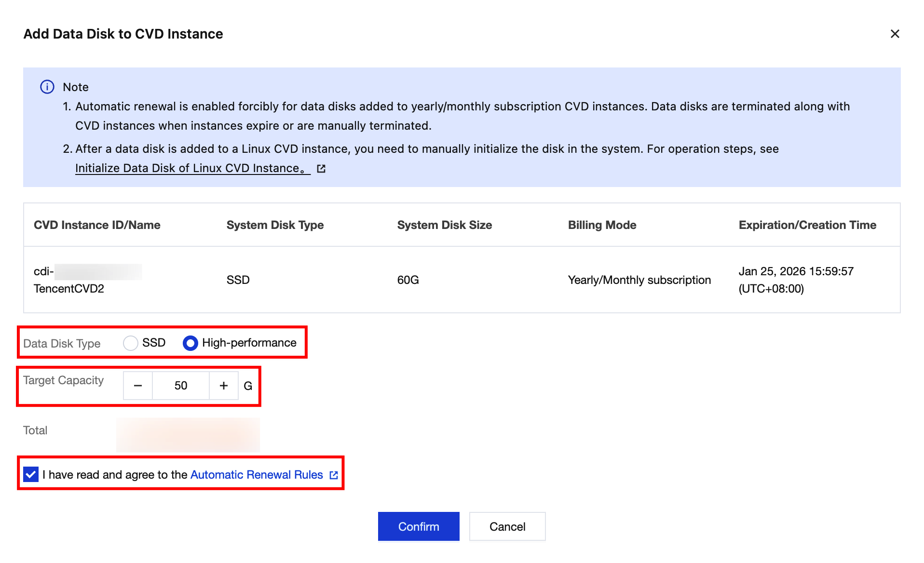
Task: Open Initialize Data Disk of Linux CVD Instance link
Action: [x=192, y=168]
